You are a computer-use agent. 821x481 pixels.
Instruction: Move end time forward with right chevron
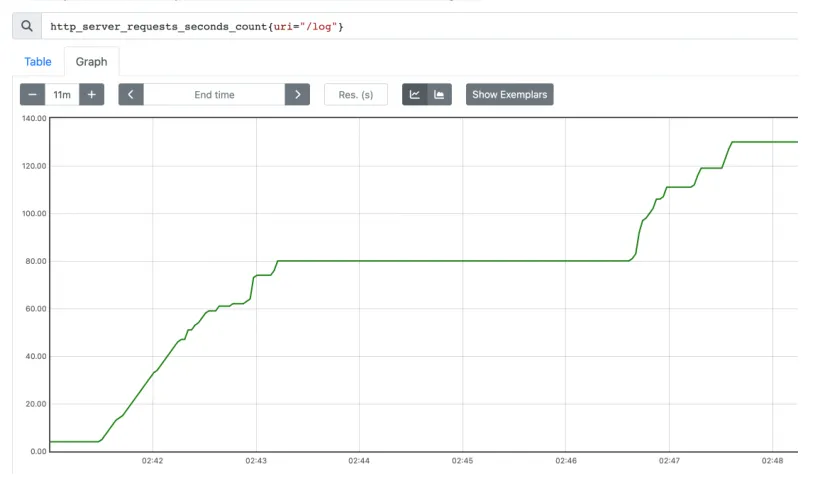(x=297, y=95)
